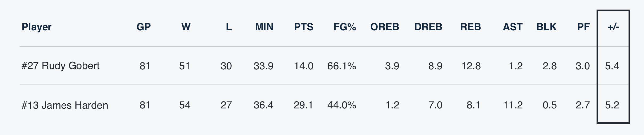Click the REB column header

tap(470, 27)
